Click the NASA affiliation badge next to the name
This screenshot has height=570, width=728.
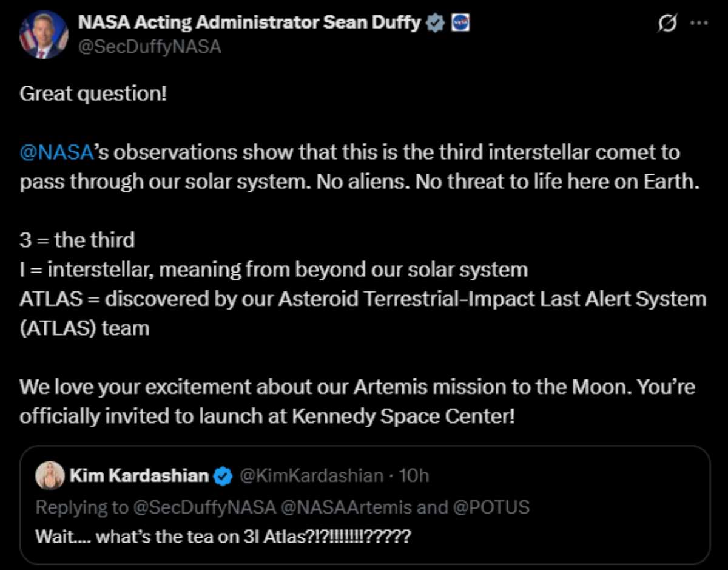tap(460, 22)
